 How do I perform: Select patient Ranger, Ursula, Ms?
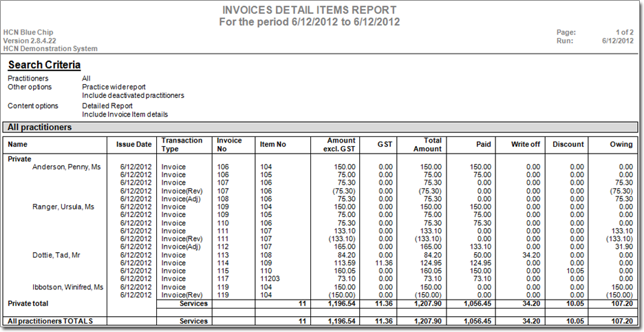point(63,207)
